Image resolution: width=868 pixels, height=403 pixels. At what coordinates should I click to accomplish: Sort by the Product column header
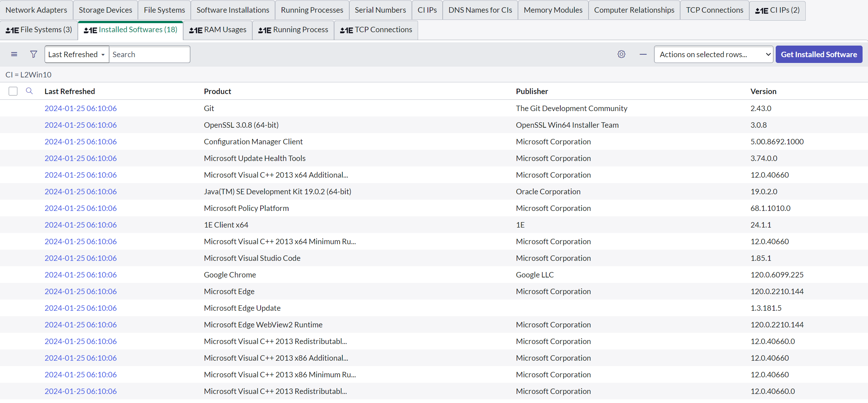pyautogui.click(x=217, y=91)
